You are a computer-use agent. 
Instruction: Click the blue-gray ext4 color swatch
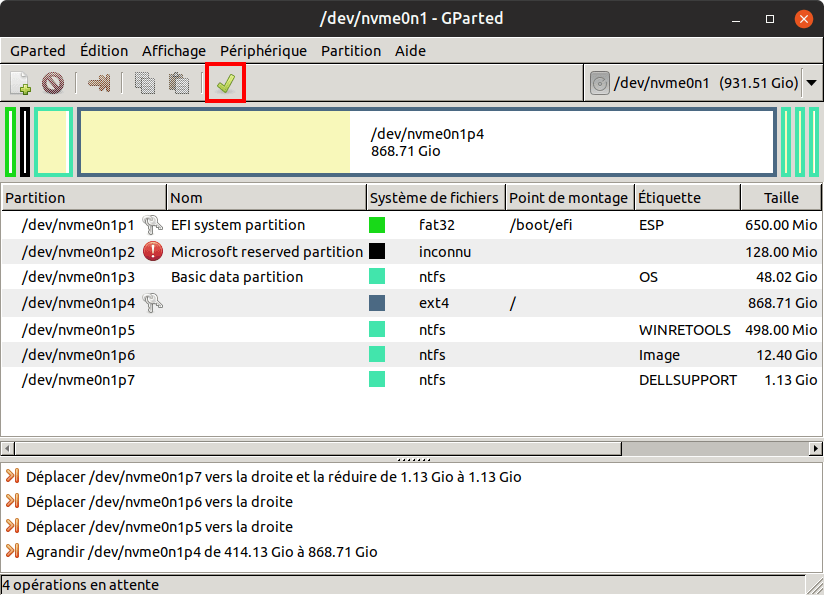coord(377,303)
